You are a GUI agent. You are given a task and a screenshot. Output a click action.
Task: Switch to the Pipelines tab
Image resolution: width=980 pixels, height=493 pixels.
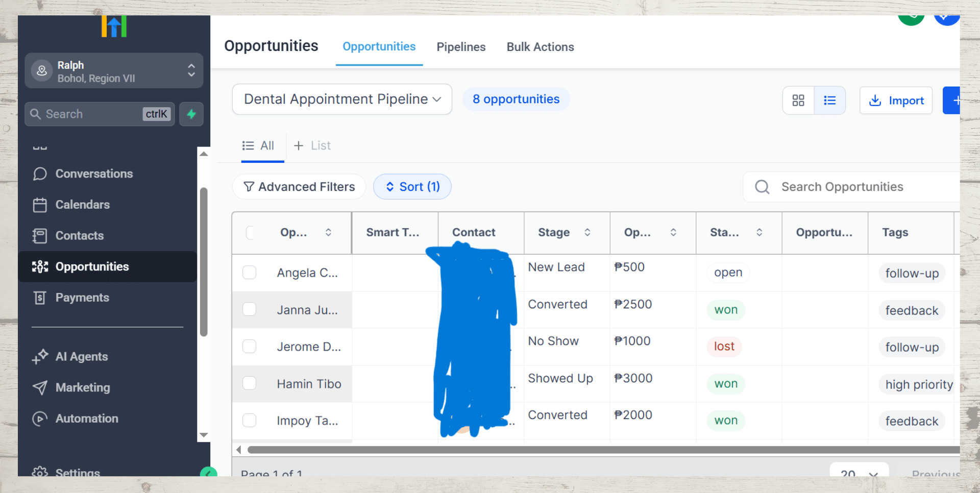click(461, 47)
